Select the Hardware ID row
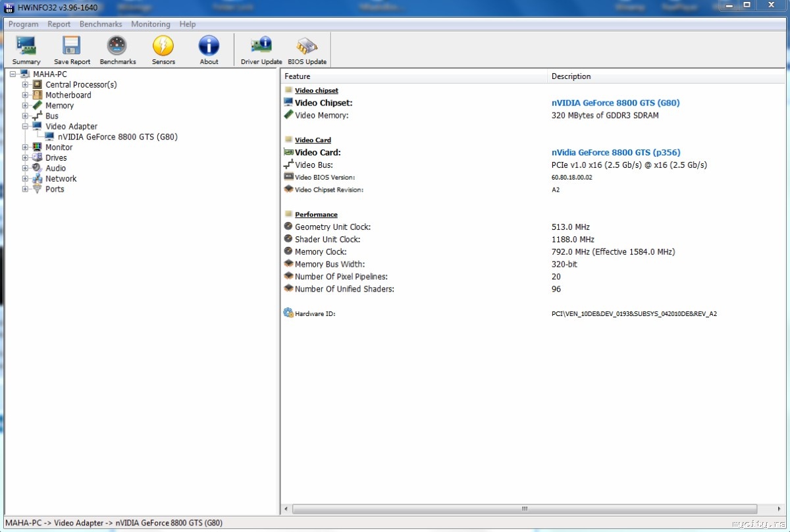Screen dimensions: 790x532 (x=315, y=314)
